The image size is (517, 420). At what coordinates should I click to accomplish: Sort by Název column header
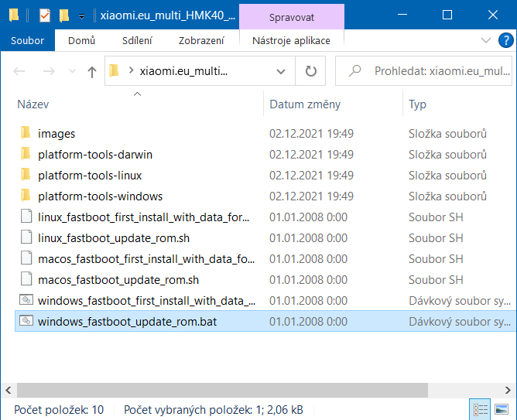coord(33,104)
